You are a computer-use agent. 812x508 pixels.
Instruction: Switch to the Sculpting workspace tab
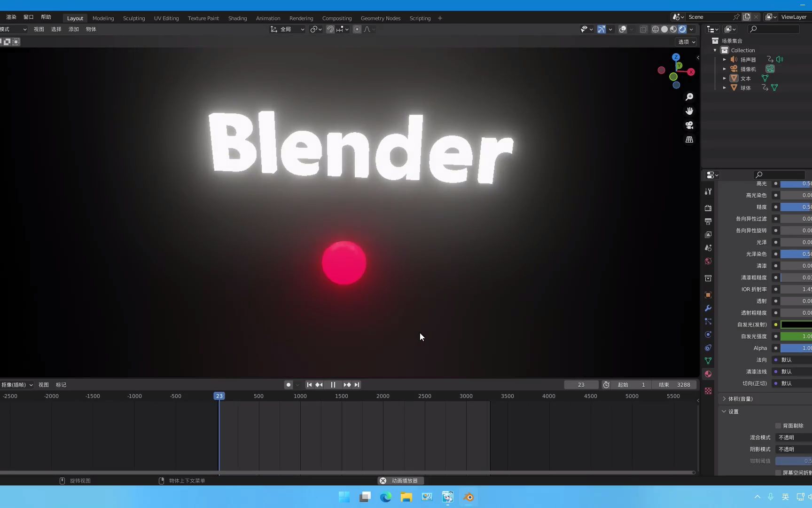[x=134, y=18]
